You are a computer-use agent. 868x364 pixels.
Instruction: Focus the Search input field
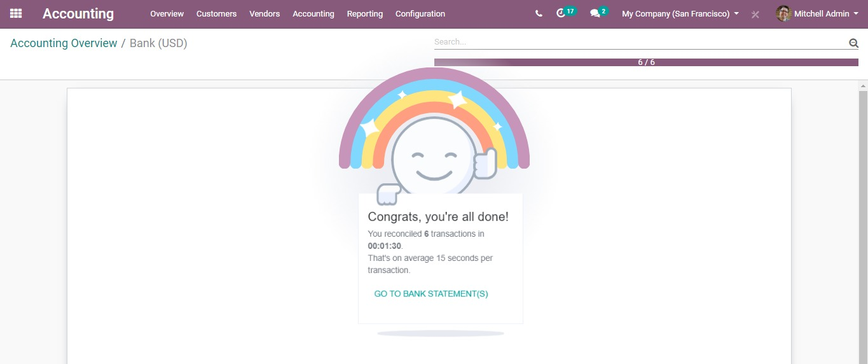(639, 42)
